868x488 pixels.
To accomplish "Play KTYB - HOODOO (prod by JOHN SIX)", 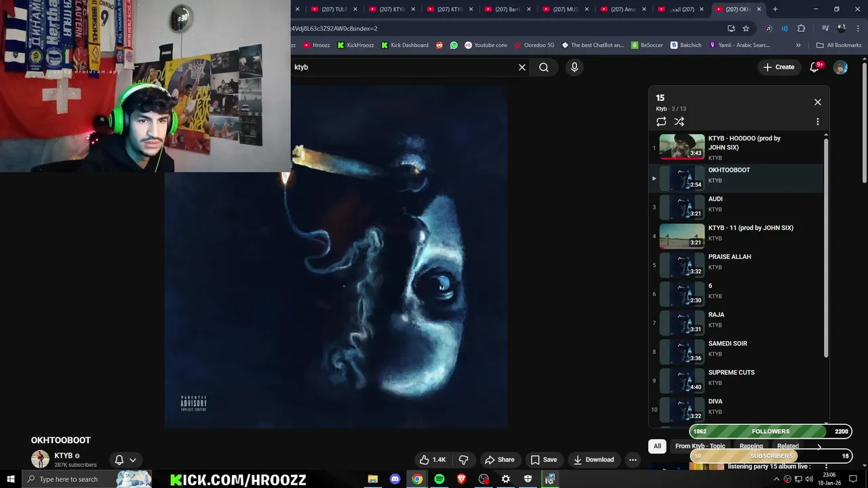I will [x=736, y=148].
